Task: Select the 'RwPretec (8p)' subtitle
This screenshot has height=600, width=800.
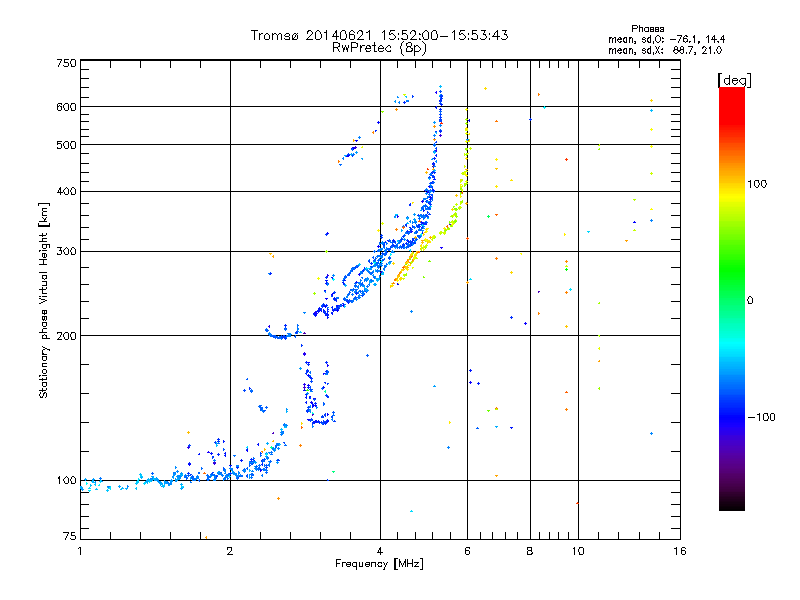Action: click(379, 48)
